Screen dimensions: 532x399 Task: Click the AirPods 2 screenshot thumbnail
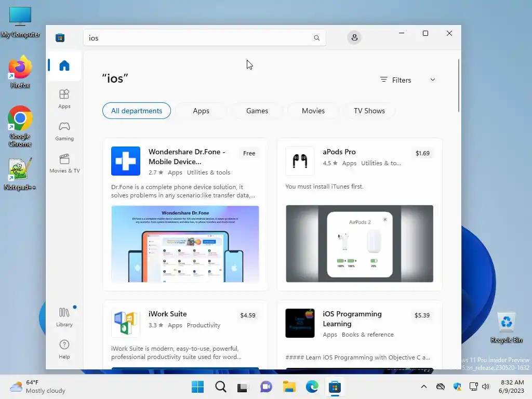click(x=360, y=244)
